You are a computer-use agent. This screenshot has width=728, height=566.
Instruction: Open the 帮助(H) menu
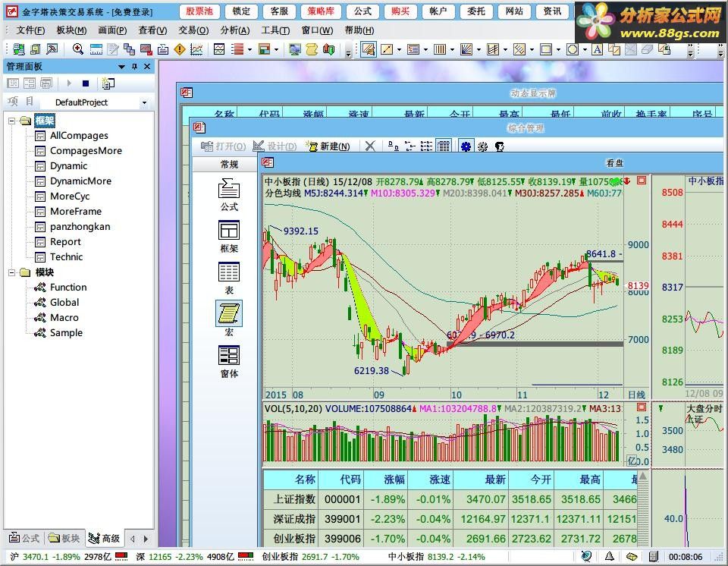359,30
